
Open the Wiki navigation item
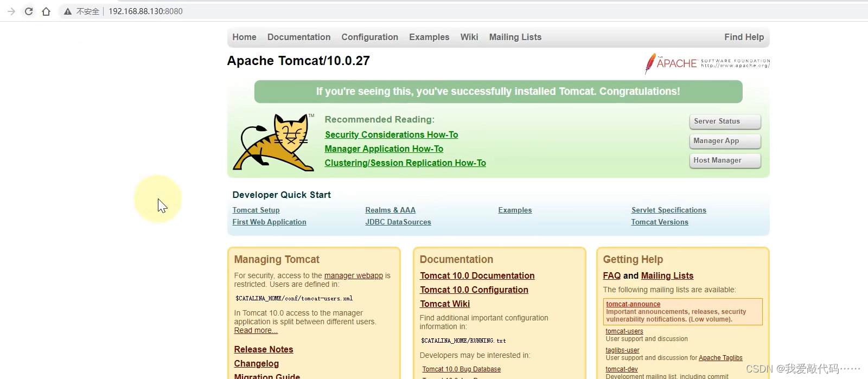[x=469, y=37]
